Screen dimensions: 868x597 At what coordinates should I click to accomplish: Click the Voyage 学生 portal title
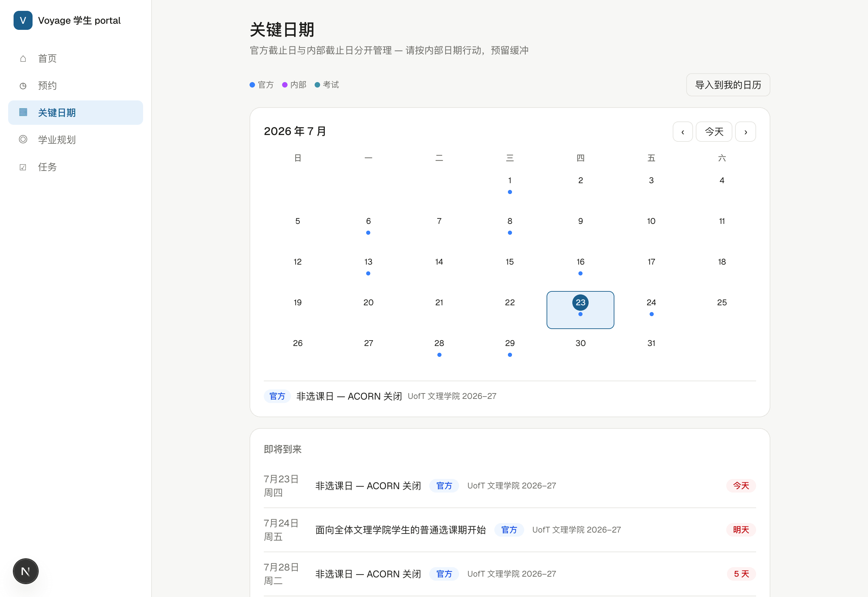coord(79,21)
